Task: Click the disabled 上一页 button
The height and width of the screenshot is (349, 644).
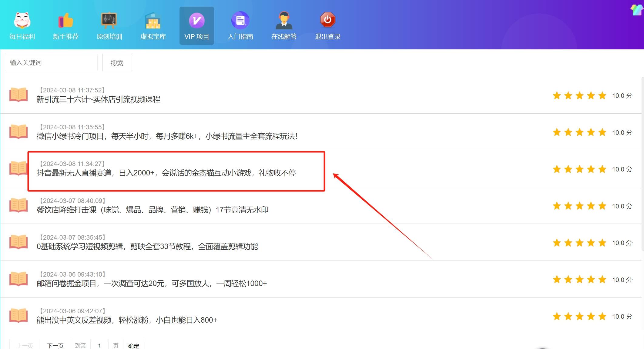Action: click(25, 345)
